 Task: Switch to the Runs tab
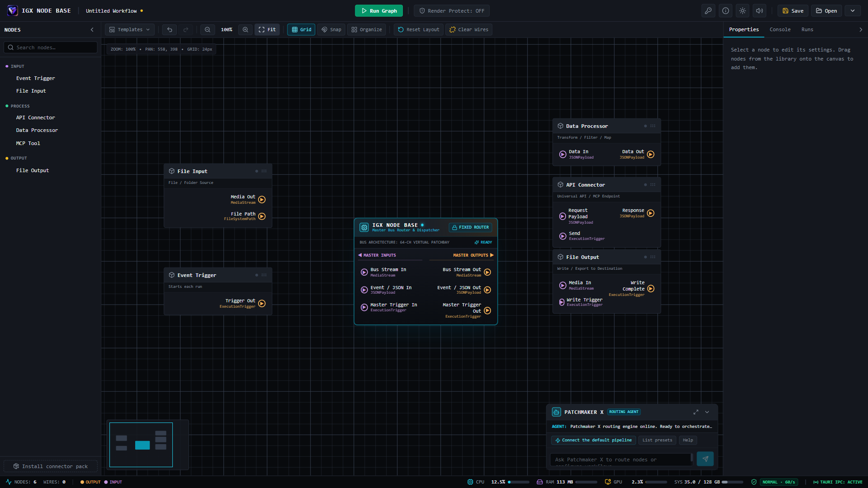pyautogui.click(x=807, y=30)
